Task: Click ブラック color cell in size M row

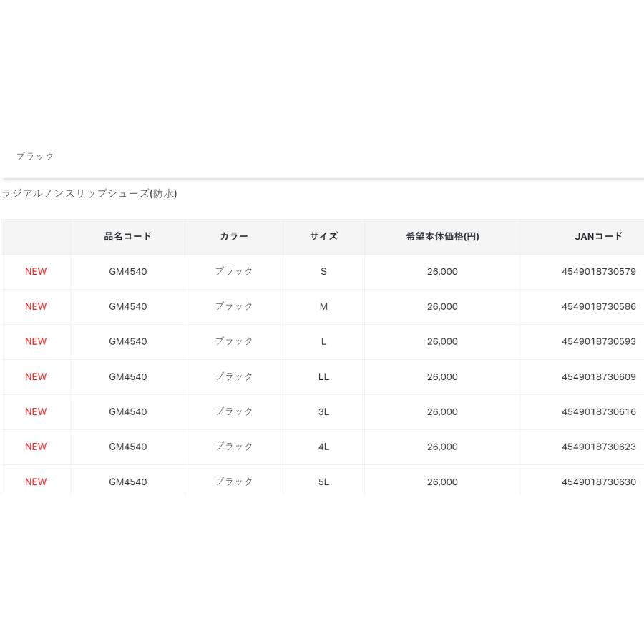Action: click(234, 306)
